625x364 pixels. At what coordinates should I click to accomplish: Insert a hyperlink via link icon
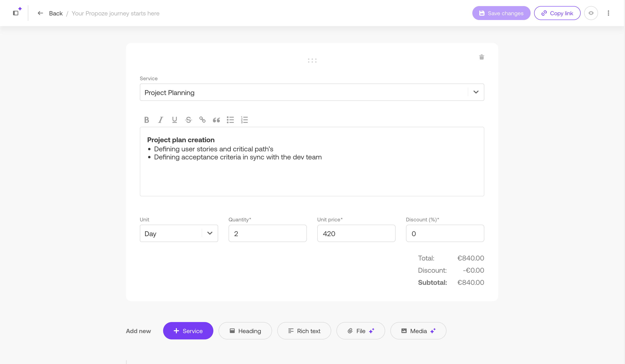coord(202,120)
